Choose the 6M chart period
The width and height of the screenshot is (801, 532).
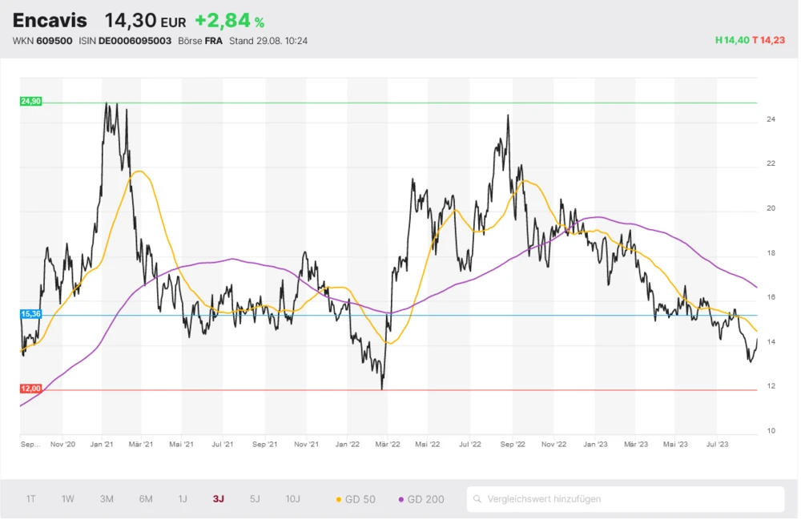(146, 499)
